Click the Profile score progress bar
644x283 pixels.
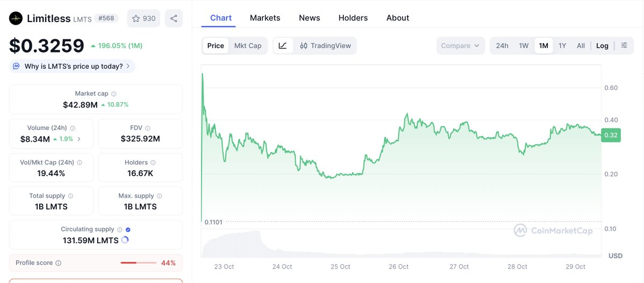pos(138,263)
